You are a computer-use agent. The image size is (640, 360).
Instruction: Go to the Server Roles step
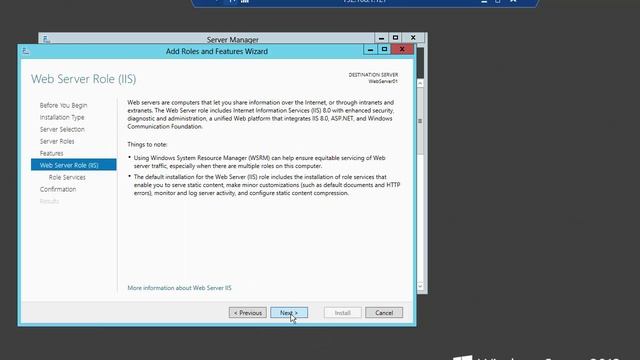pos(57,141)
